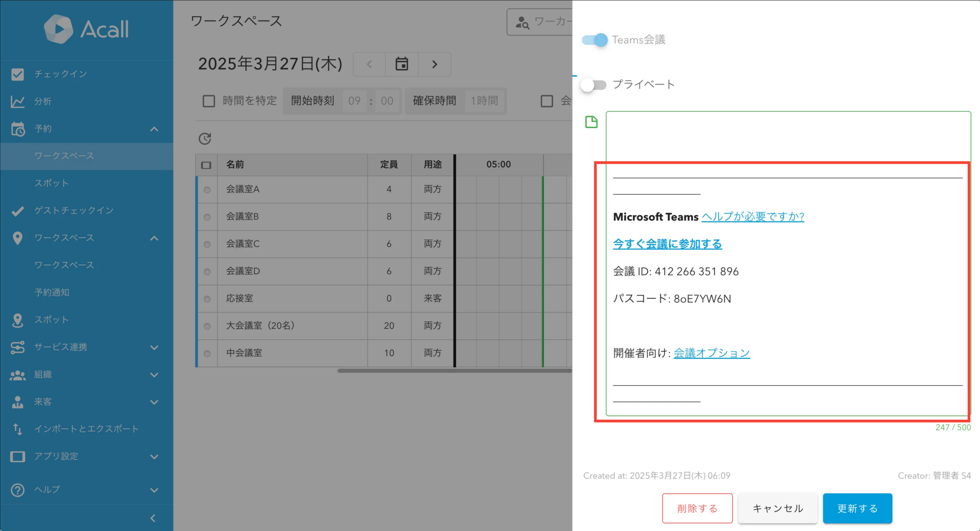
Task: Expand the サービス連携 chevron
Action: (x=154, y=347)
